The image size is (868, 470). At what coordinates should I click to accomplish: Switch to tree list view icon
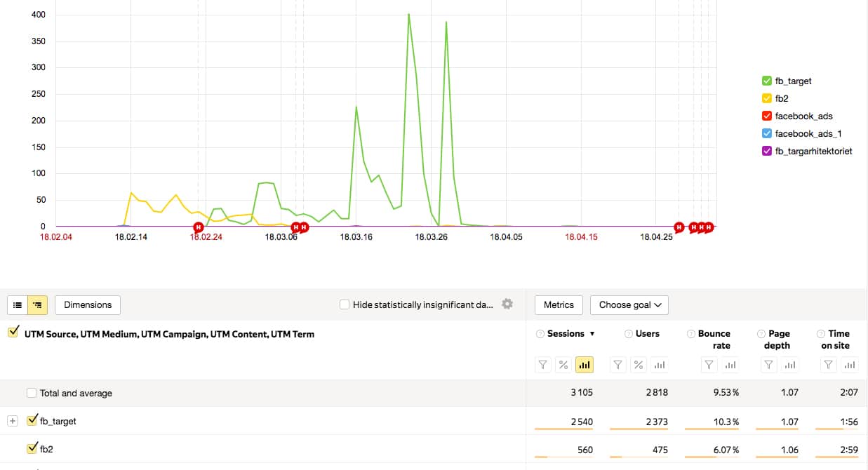coord(38,305)
